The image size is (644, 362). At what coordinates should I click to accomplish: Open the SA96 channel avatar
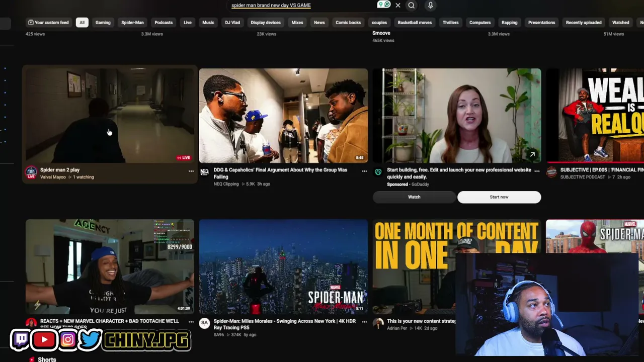204,323
